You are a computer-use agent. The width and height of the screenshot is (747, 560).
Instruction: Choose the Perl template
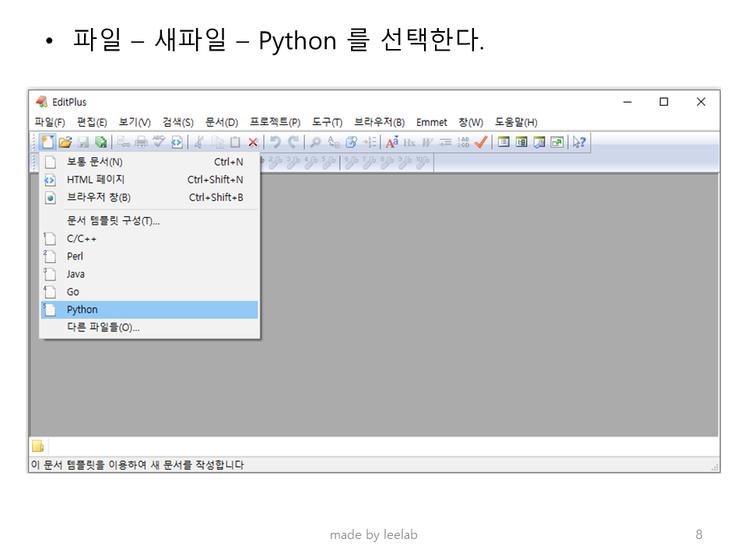pos(149,256)
